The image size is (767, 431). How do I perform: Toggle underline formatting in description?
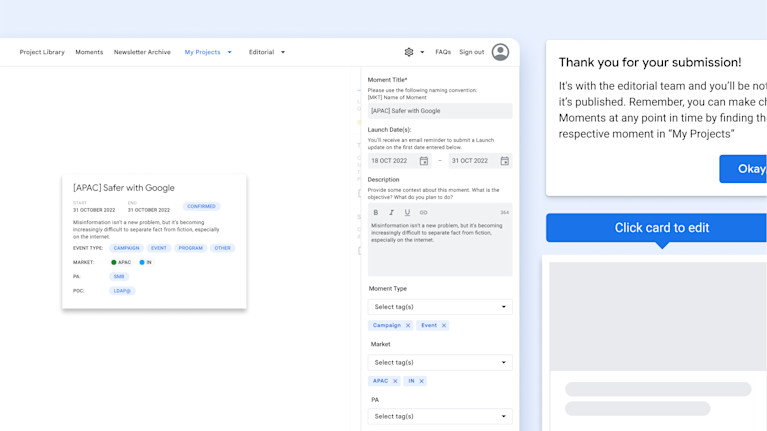point(407,212)
